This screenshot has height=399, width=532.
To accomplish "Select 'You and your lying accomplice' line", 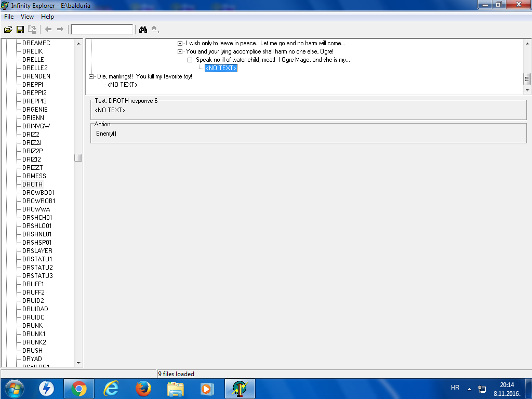I will [x=260, y=51].
